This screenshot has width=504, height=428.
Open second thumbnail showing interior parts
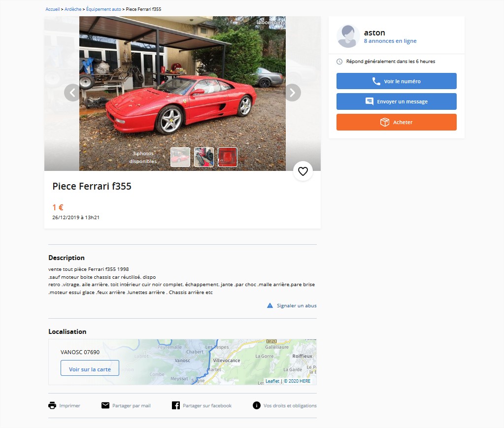204,157
